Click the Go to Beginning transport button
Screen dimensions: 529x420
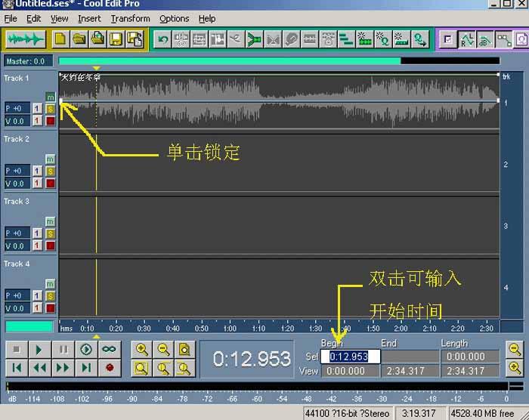click(17, 368)
